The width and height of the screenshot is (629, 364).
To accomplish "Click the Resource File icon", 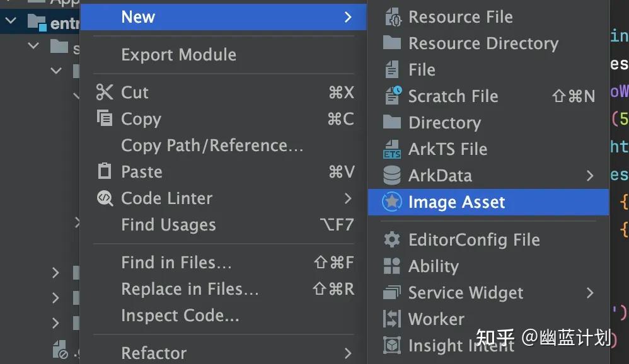I will 392,17.
